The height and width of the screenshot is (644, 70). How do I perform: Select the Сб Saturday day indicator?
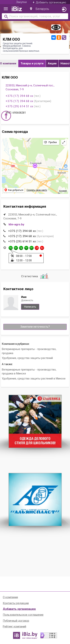37,248
